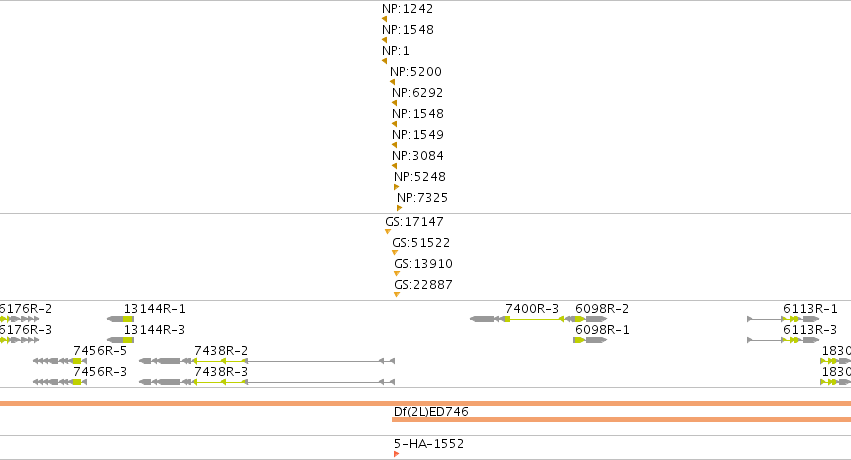Select the orange bar under Df(2L)ED746
This screenshot has width=851, height=460.
[x=621, y=419]
